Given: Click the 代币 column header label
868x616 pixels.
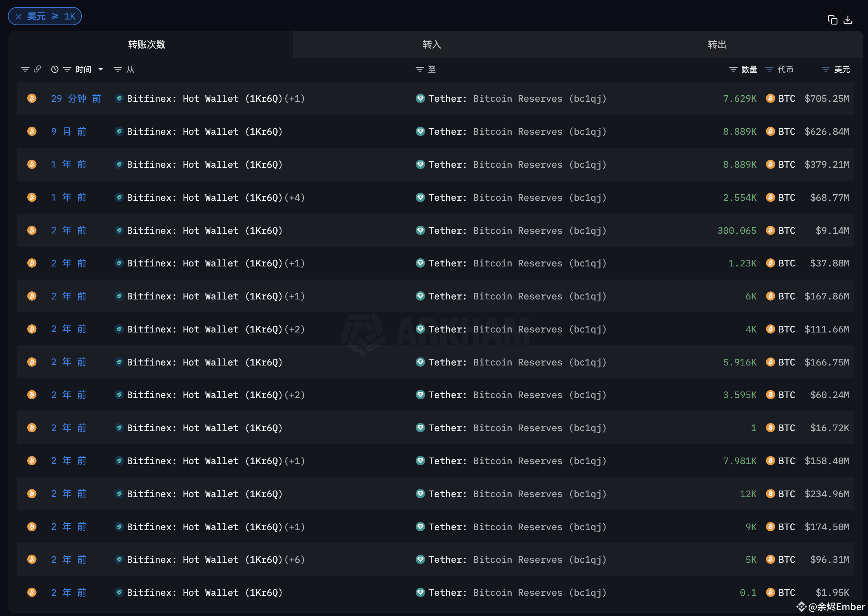Looking at the screenshot, I should coord(786,69).
